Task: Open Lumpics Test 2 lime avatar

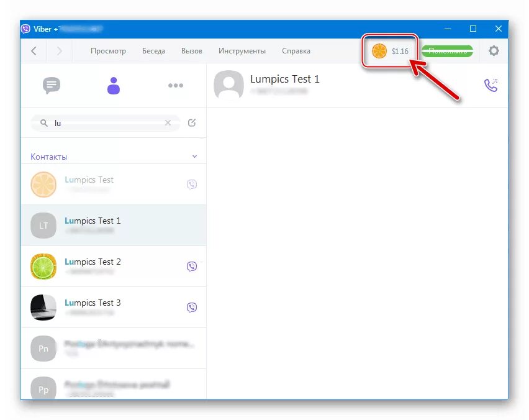Action: [43, 267]
